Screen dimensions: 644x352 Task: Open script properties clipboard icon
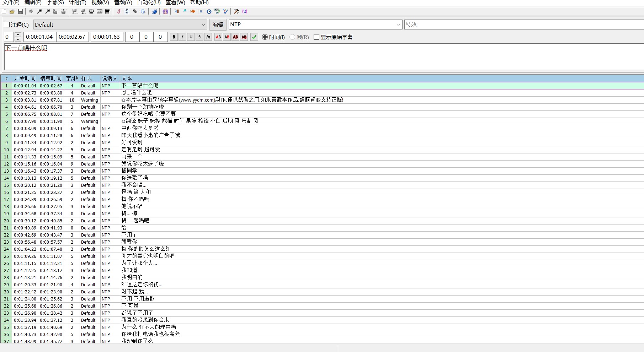[127, 11]
